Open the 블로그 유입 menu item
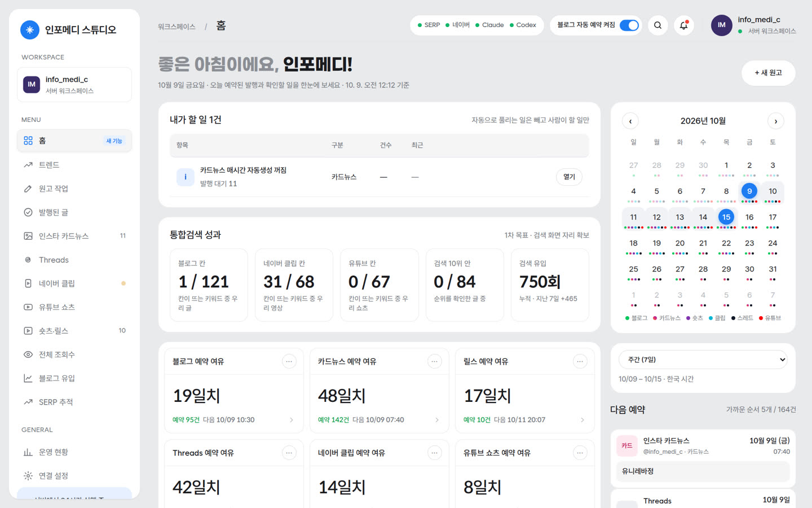The height and width of the screenshot is (508, 812). [74, 378]
